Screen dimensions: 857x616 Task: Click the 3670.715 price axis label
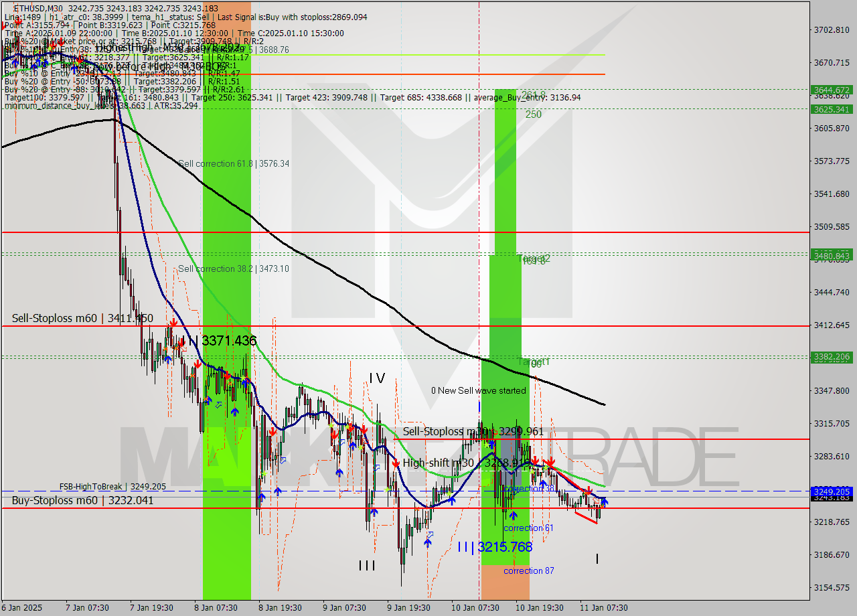[832, 62]
